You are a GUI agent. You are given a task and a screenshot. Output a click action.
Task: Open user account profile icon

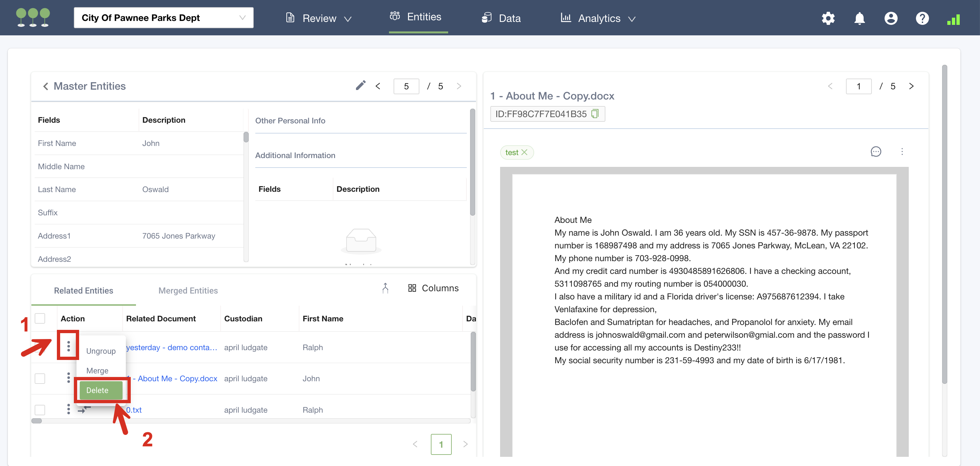tap(891, 18)
